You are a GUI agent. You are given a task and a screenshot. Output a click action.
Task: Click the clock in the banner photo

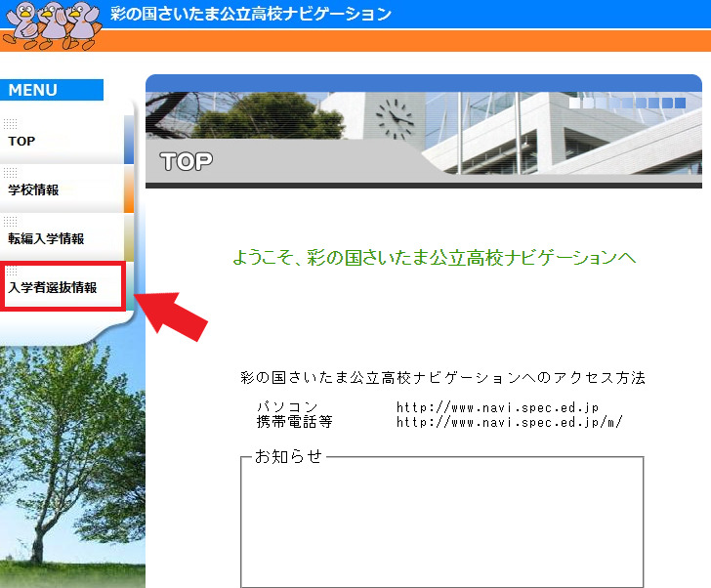(395, 119)
